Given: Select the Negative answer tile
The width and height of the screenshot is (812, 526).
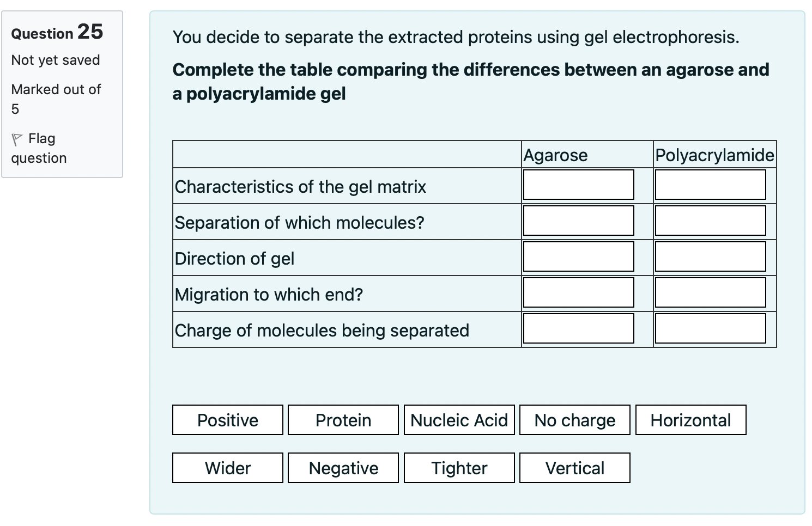Looking at the screenshot, I should pos(343,468).
